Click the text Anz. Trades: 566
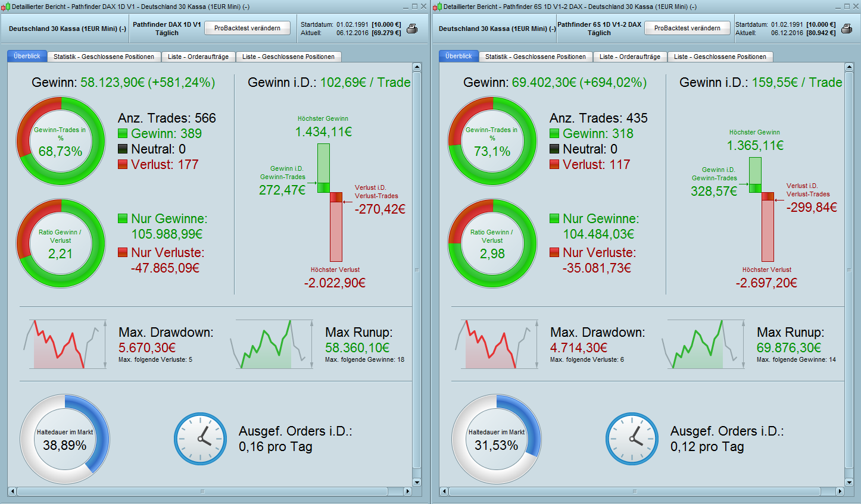Image resolution: width=861 pixels, height=504 pixels. tap(167, 118)
